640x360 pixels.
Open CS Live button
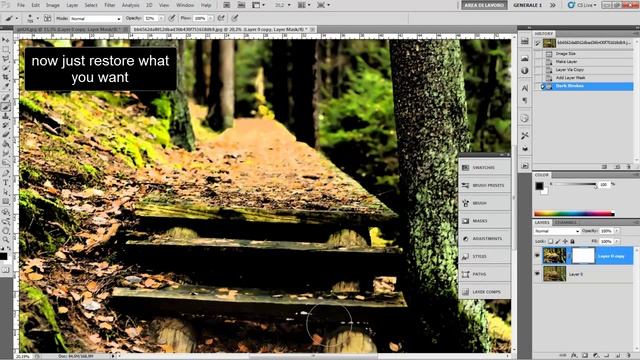tap(583, 5)
